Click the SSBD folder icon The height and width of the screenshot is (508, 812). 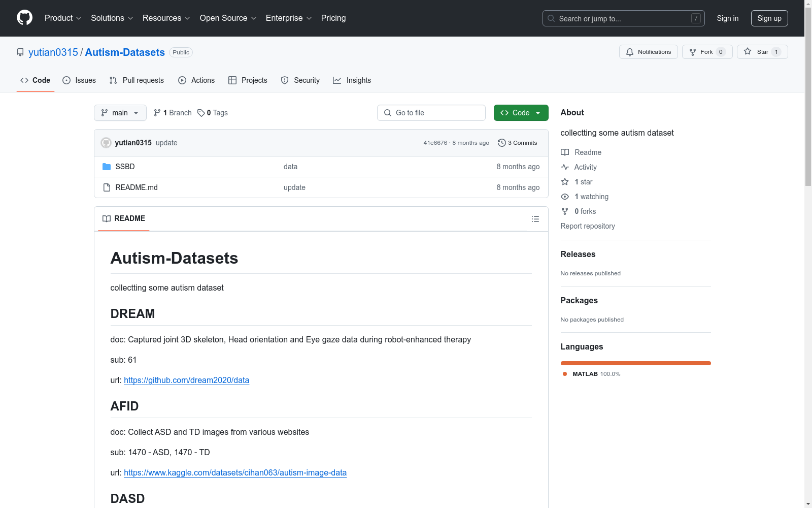point(107,167)
